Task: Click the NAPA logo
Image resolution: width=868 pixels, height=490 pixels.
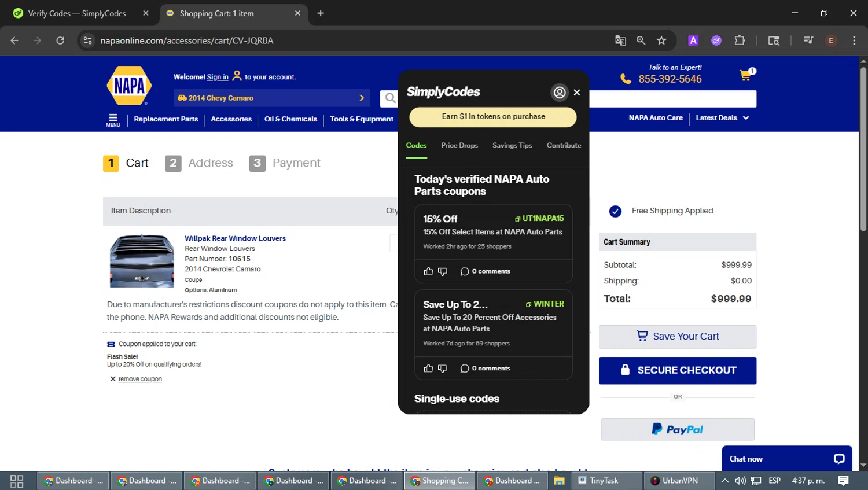Action: coord(129,86)
